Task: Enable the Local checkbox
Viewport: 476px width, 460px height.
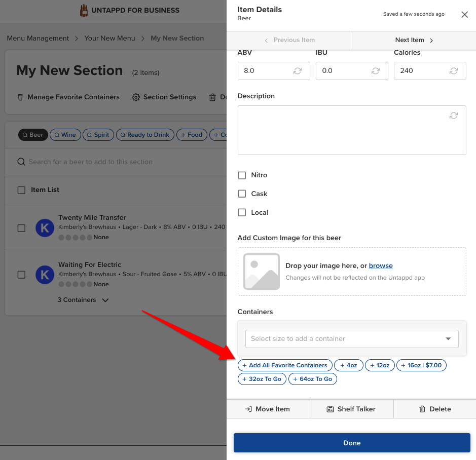Action: [242, 212]
